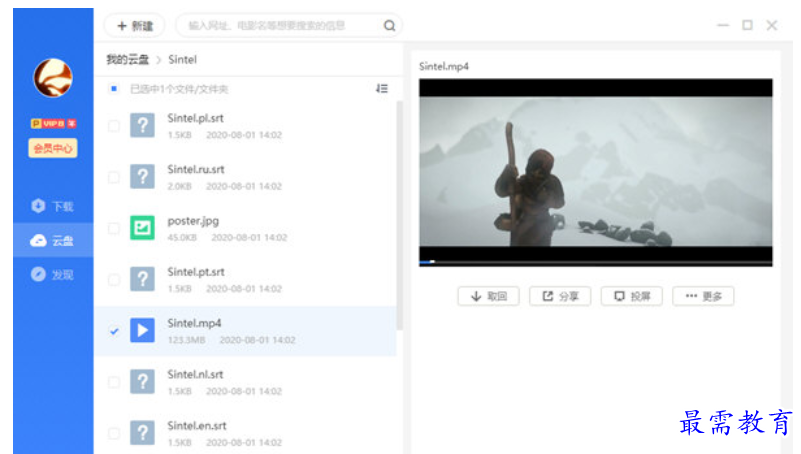
Task: Click the 新建 new button
Action: tap(135, 26)
